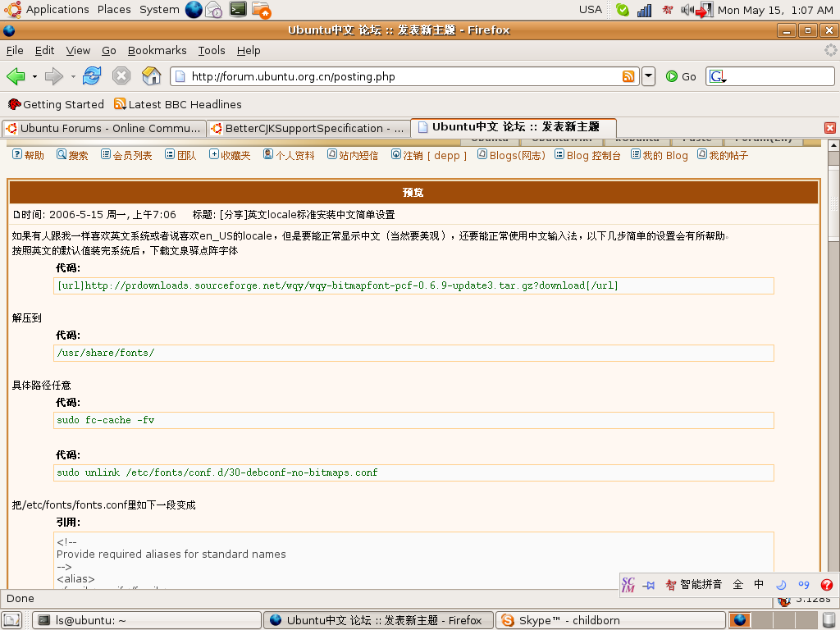Screen dimensions: 840x630
Task: Toggle the moon half-width punctuation button
Action: click(781, 584)
